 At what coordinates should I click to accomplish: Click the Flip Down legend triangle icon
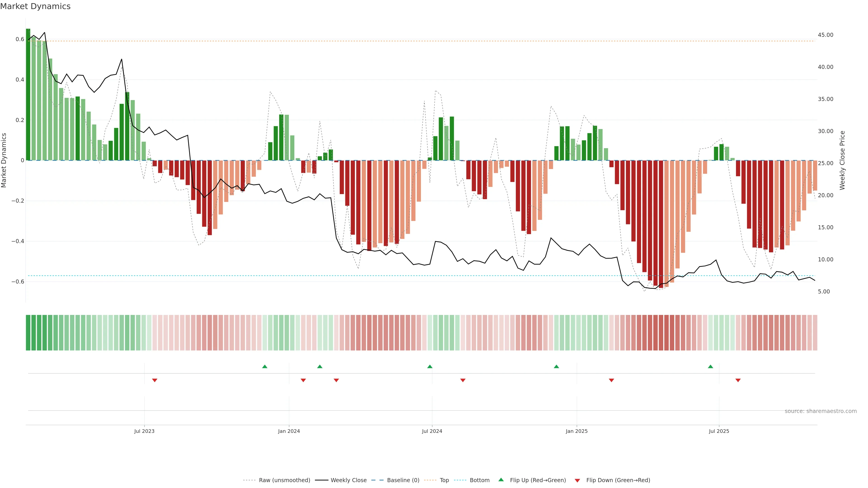click(x=577, y=481)
